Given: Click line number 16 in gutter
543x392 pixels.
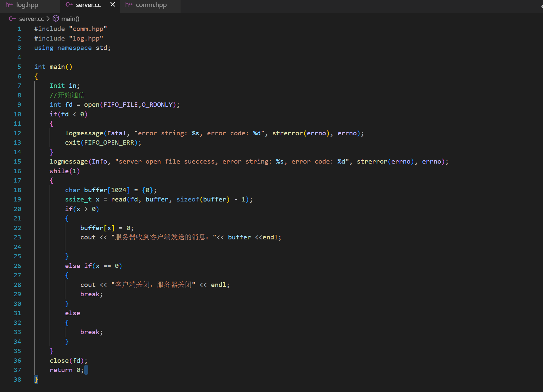Looking at the screenshot, I should coord(17,171).
